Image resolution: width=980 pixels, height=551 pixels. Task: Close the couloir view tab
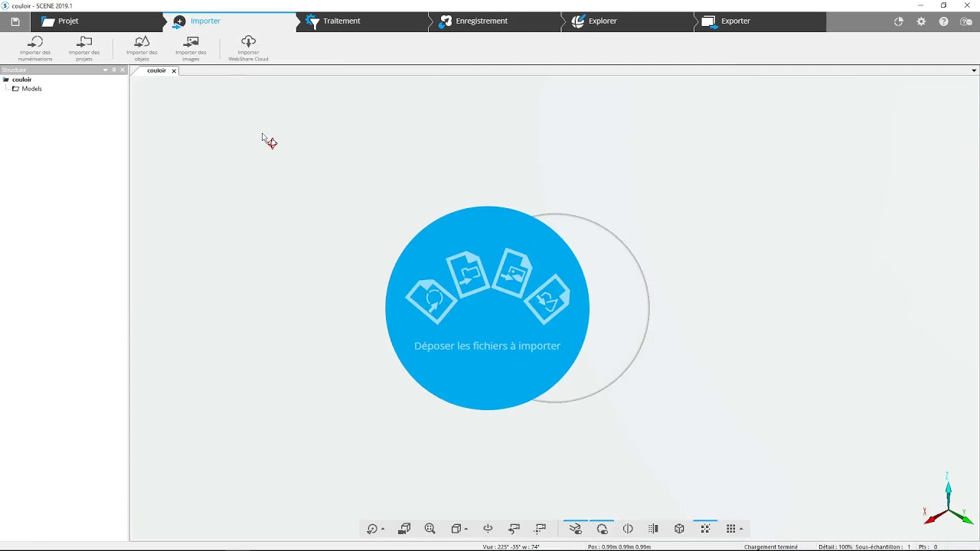174,71
